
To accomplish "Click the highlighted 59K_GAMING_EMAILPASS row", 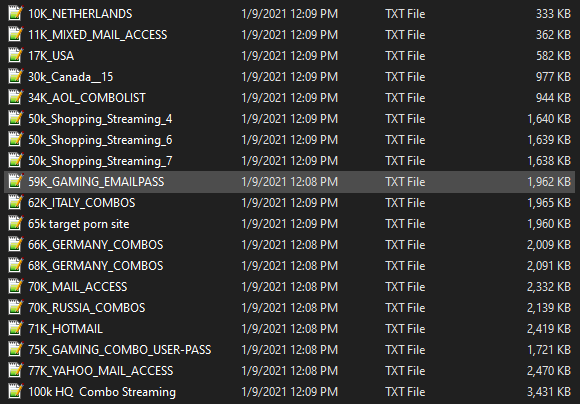I will coord(289,182).
